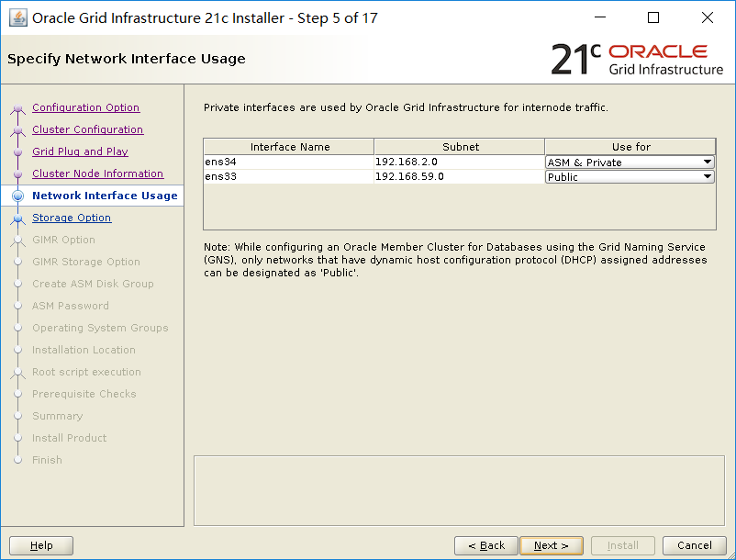Select the subnet cell 192.168.2.0
Screen dimensions: 736x560
tap(460, 162)
